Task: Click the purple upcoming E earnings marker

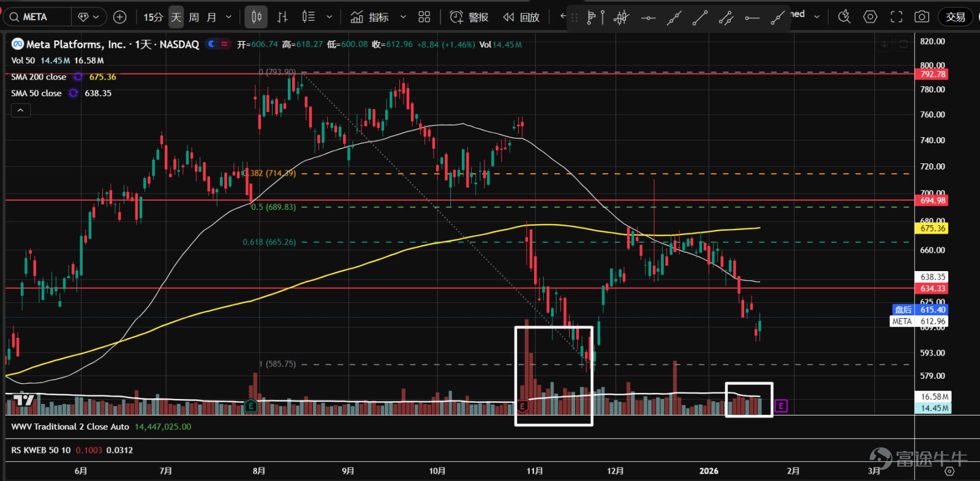Action: click(781, 406)
